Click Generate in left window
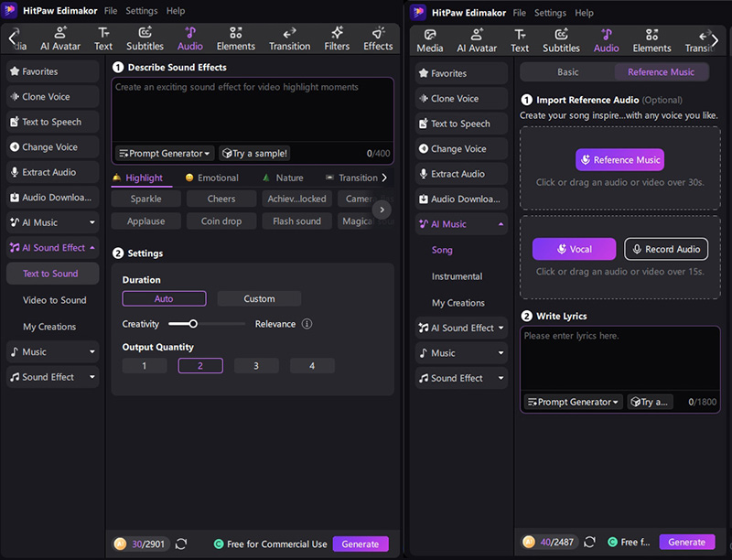The height and width of the screenshot is (560, 732). (361, 544)
